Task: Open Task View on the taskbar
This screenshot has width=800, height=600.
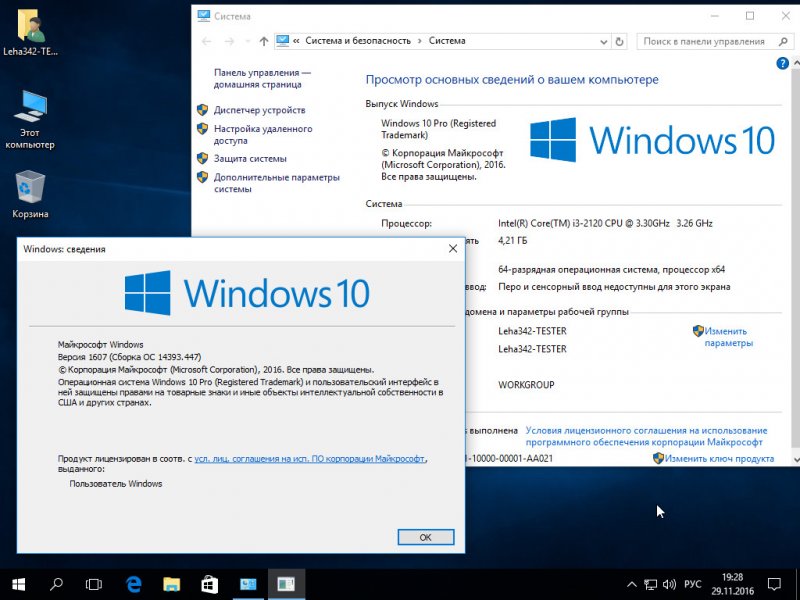Action: [94, 584]
